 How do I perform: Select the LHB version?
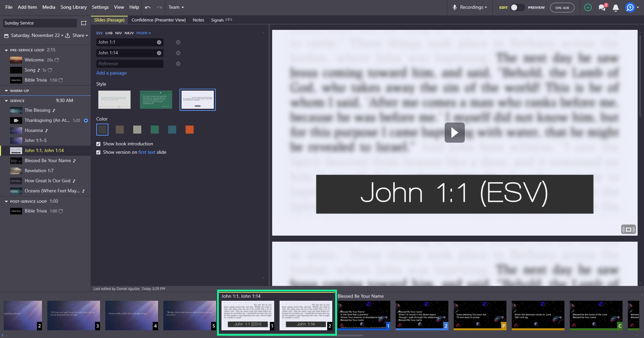(x=109, y=33)
